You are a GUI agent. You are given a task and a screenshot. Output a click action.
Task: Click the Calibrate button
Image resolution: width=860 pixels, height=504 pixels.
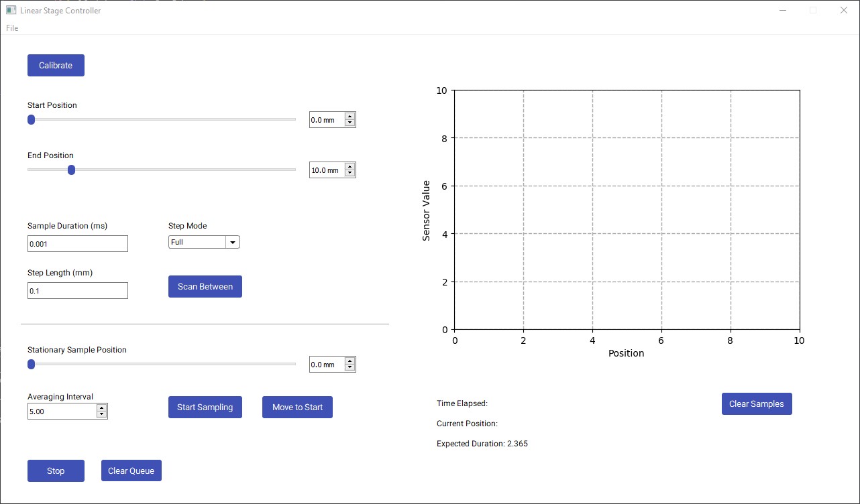click(56, 66)
